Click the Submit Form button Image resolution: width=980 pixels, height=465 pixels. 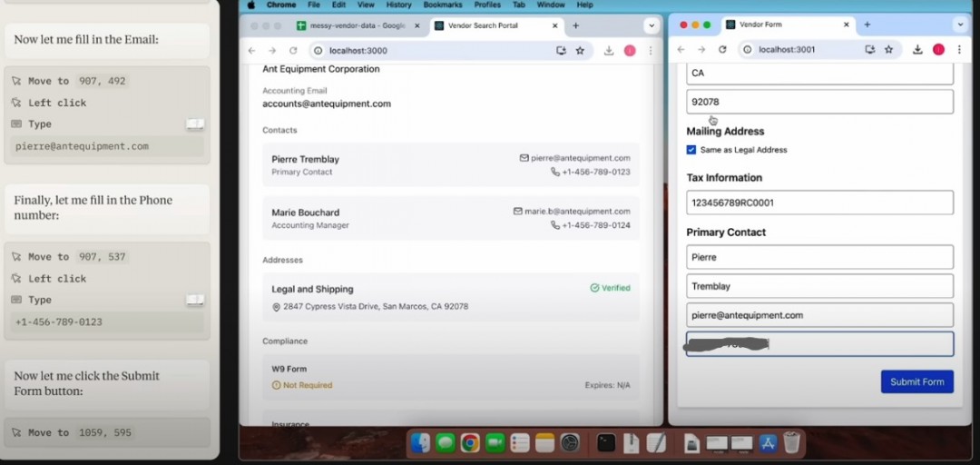916,381
